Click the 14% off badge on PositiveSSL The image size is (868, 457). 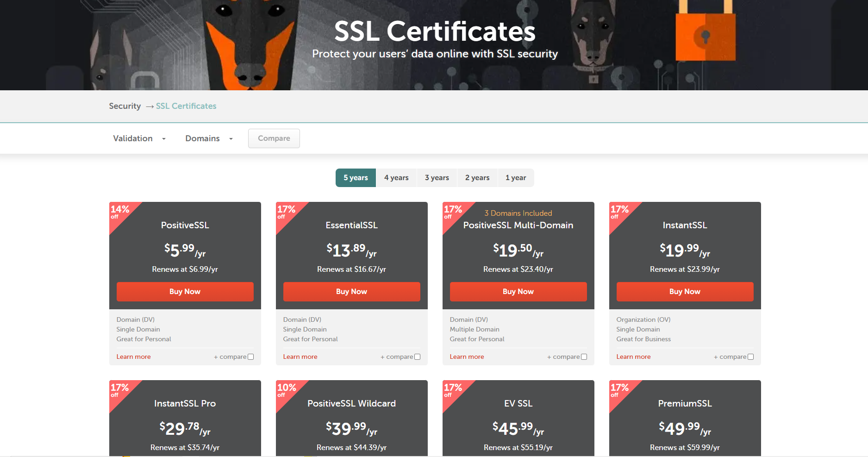pos(120,212)
